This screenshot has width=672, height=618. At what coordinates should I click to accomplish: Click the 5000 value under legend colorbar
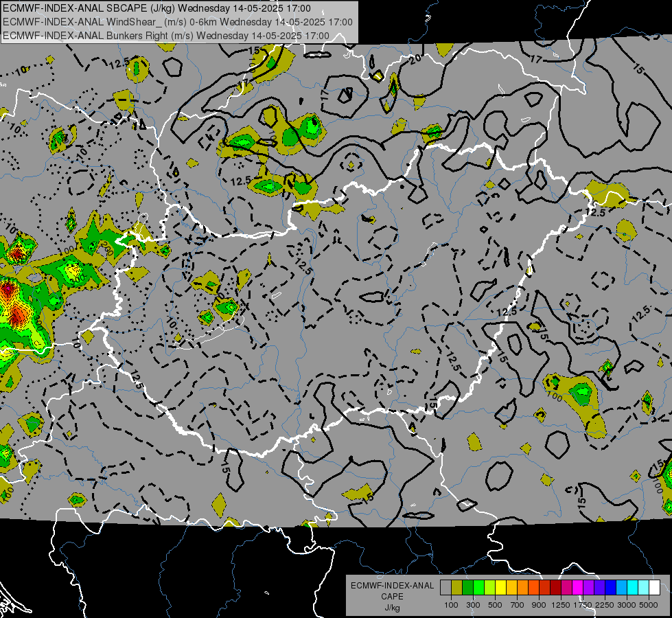[x=649, y=605]
